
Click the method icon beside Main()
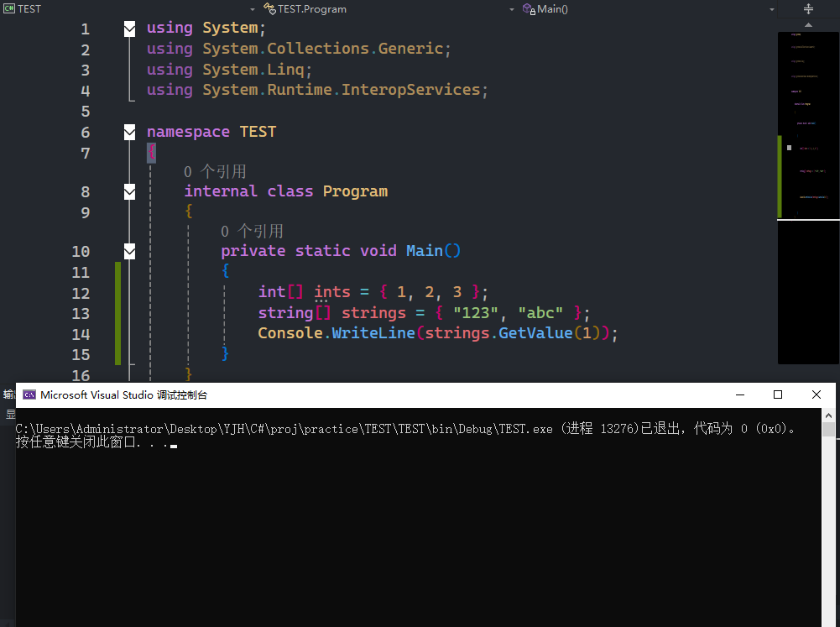point(529,9)
